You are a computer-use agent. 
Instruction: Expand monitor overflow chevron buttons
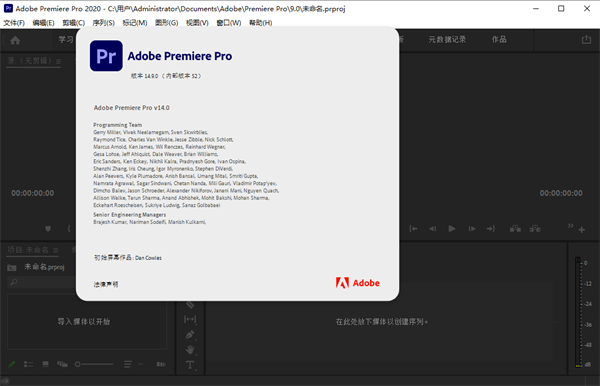tap(571, 226)
